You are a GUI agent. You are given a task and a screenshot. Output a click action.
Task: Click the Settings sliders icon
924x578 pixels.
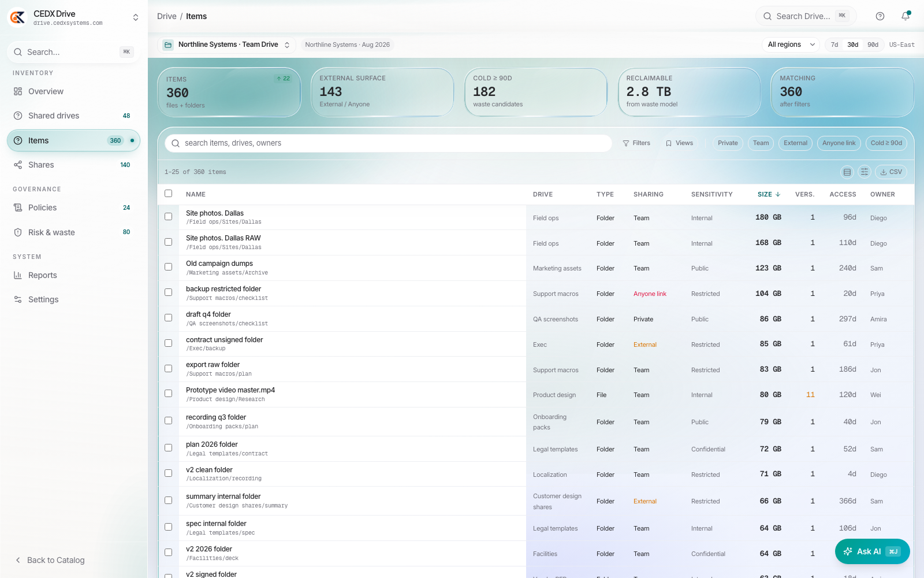[18, 299]
